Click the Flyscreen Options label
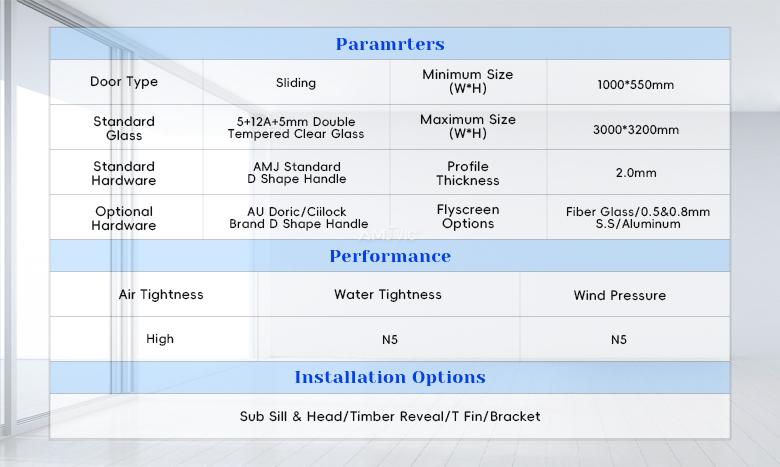 pos(468,216)
